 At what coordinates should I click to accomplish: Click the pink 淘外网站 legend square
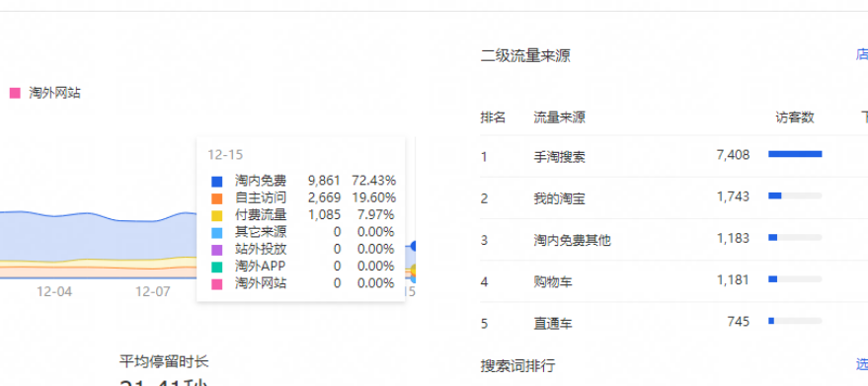(x=15, y=93)
